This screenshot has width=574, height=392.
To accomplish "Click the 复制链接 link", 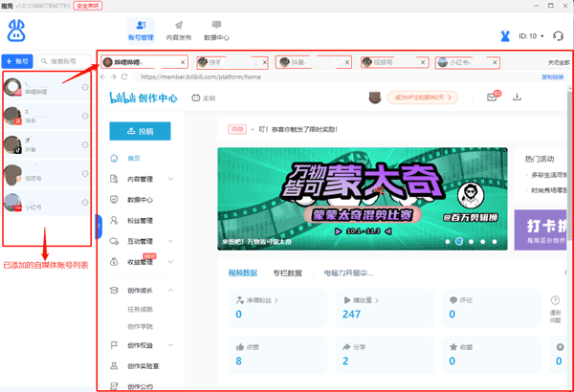I will (552, 77).
